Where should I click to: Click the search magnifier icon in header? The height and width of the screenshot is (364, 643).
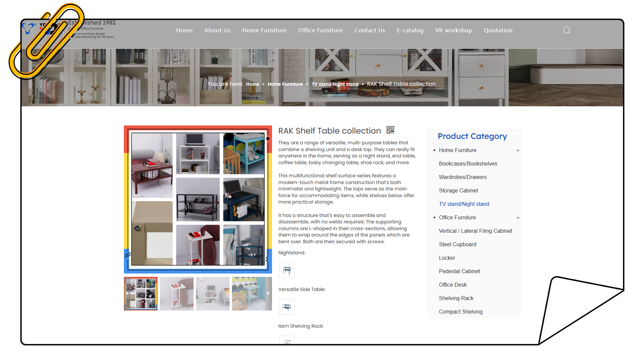click(x=567, y=30)
